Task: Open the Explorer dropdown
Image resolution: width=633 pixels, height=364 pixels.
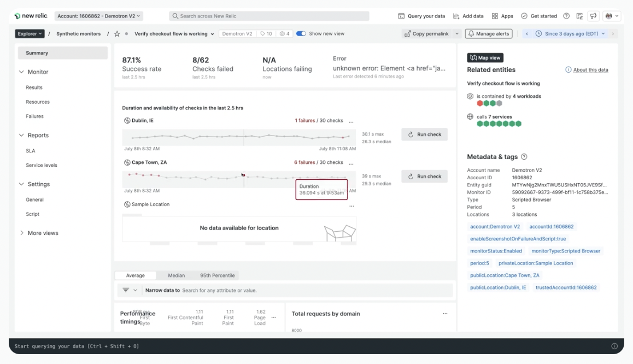Action: [30, 34]
